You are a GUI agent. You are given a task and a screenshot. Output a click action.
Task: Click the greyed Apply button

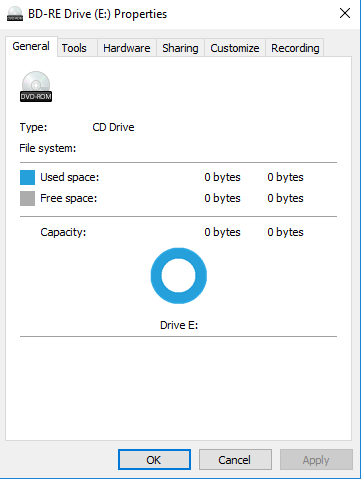(x=316, y=460)
